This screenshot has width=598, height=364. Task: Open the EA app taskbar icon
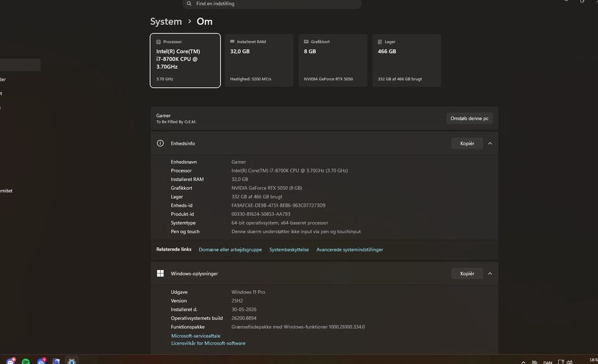click(x=41, y=361)
